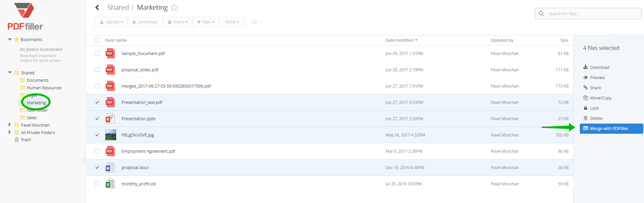
Task: Click the Presentation.pptx PowerPoint icon
Action: pyautogui.click(x=110, y=118)
